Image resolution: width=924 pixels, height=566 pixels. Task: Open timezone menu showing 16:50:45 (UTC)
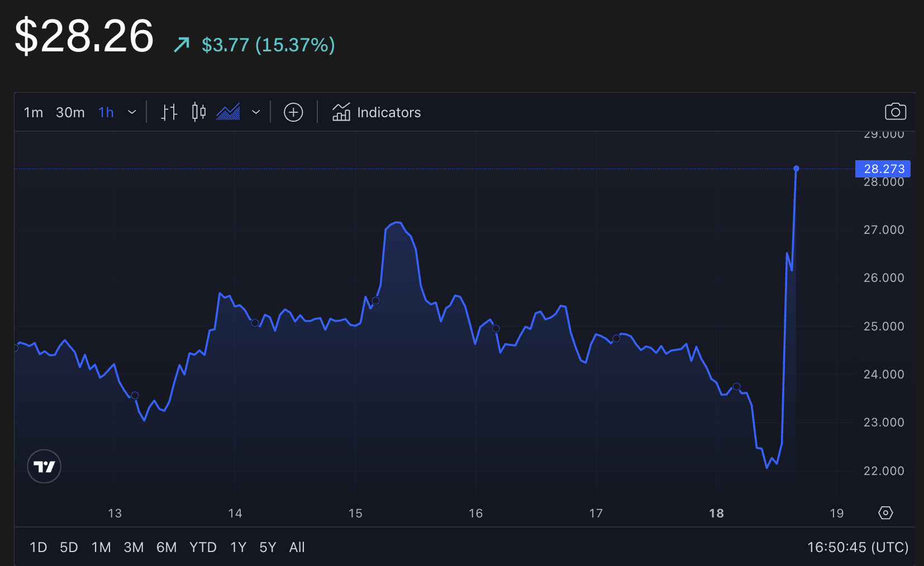tap(858, 547)
